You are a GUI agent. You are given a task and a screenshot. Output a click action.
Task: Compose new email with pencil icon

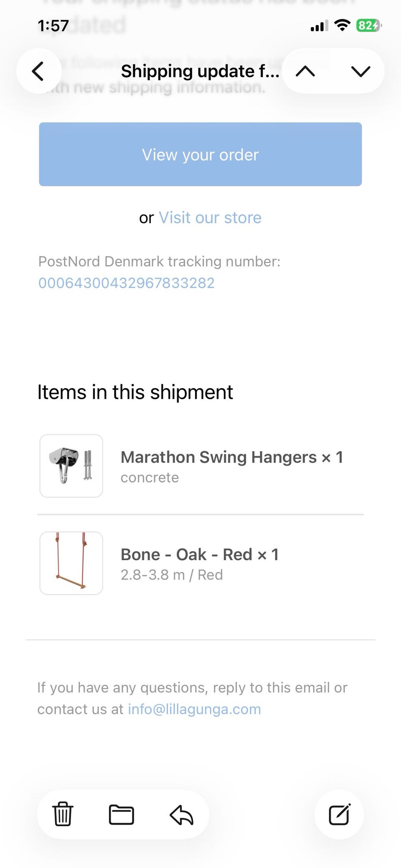tap(339, 814)
